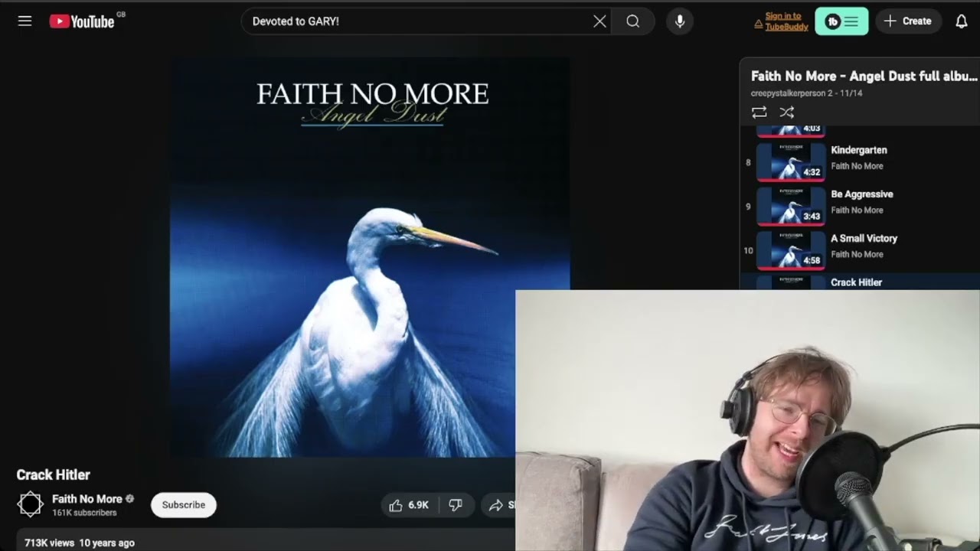Open the Angel Dust full album playlist title
Viewport: 980px width, 551px height.
click(x=864, y=77)
